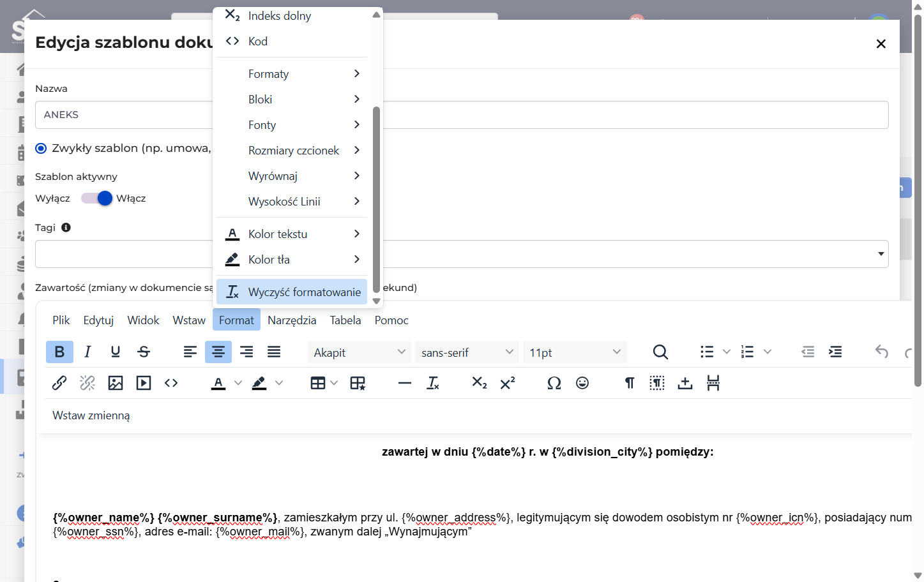Expand bullet list style arrow
This screenshot has width=924, height=582.
(726, 352)
